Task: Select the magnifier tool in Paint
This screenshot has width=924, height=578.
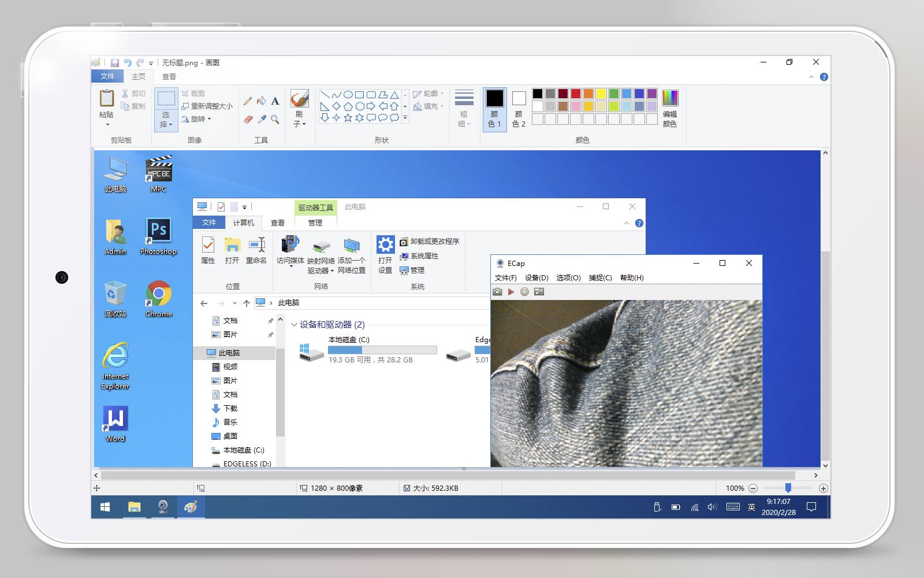Action: tap(274, 118)
